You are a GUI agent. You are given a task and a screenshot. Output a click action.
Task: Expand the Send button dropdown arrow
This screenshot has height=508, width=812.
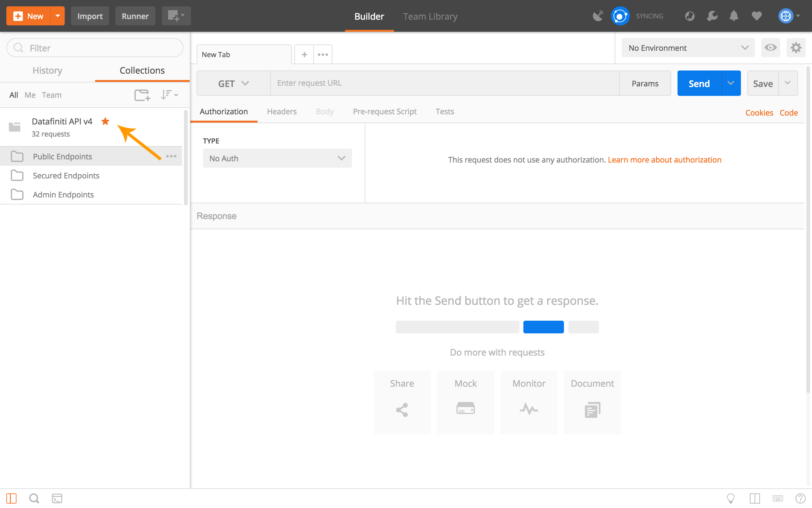pyautogui.click(x=731, y=83)
